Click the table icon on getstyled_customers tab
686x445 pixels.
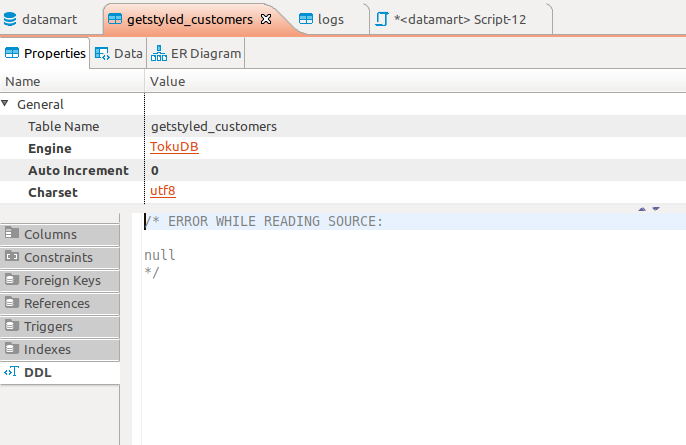pos(115,19)
